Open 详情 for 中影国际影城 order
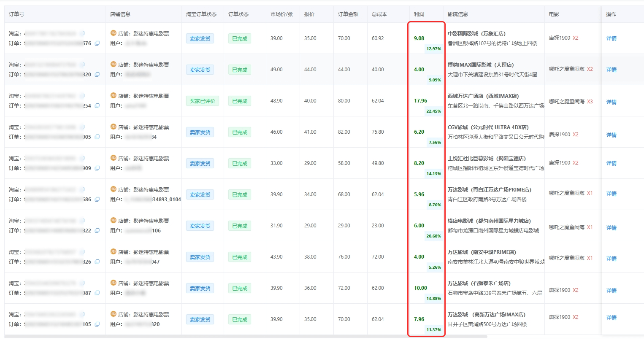644x340 pixels. coord(611,38)
